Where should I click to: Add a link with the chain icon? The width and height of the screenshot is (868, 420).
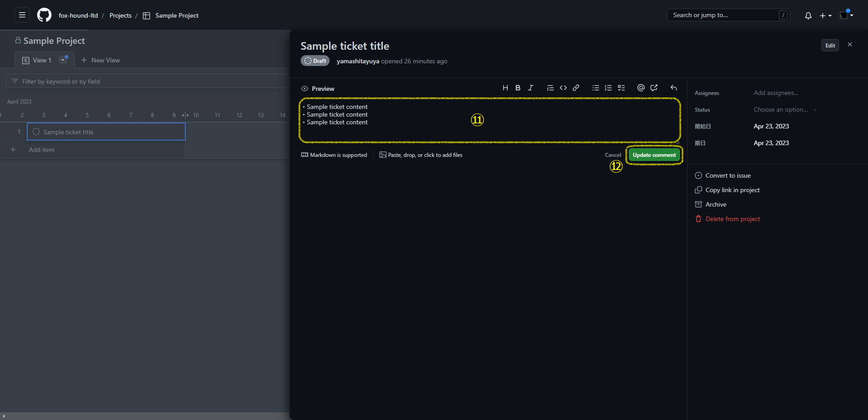(576, 88)
